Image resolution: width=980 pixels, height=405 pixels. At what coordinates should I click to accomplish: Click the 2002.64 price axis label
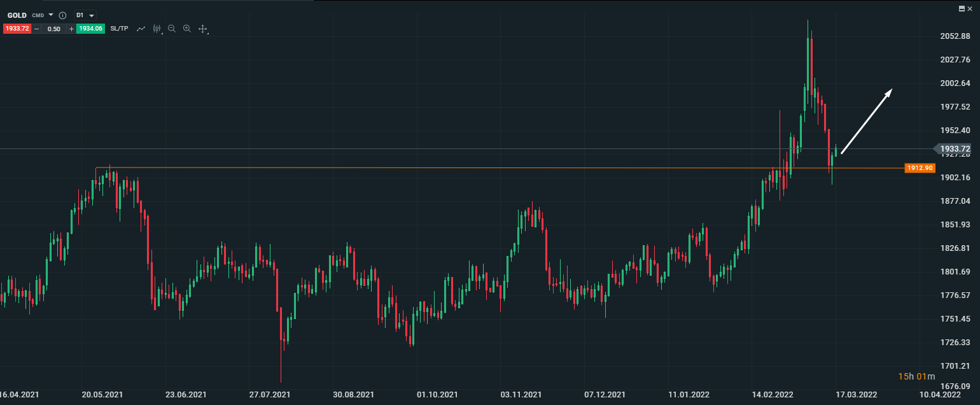point(955,83)
